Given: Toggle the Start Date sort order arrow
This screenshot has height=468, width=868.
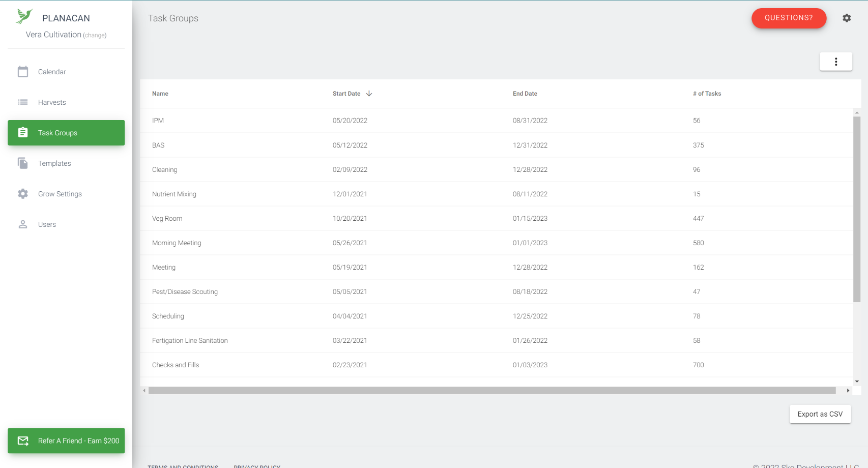Looking at the screenshot, I should pos(369,94).
